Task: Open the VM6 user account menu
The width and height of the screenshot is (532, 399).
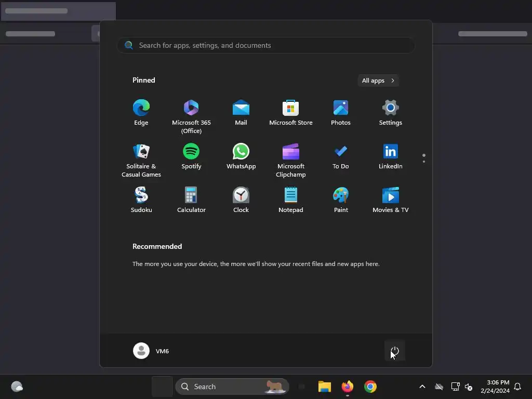Action: (151, 351)
